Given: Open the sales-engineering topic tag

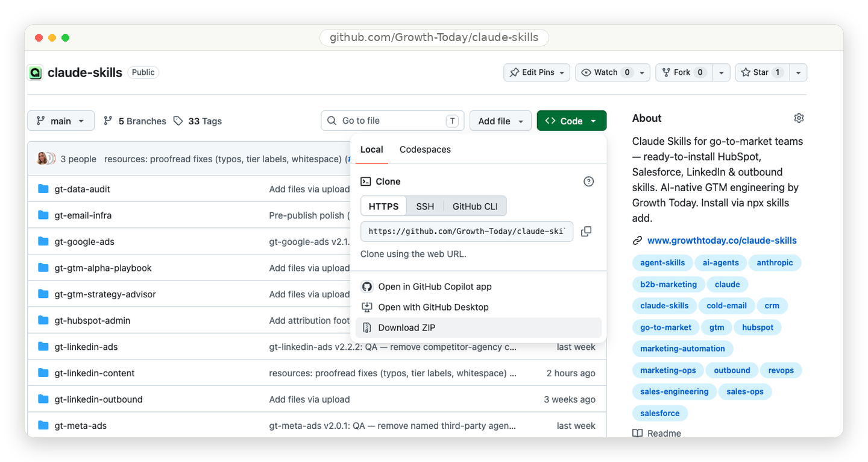Looking at the screenshot, I should 675,392.
